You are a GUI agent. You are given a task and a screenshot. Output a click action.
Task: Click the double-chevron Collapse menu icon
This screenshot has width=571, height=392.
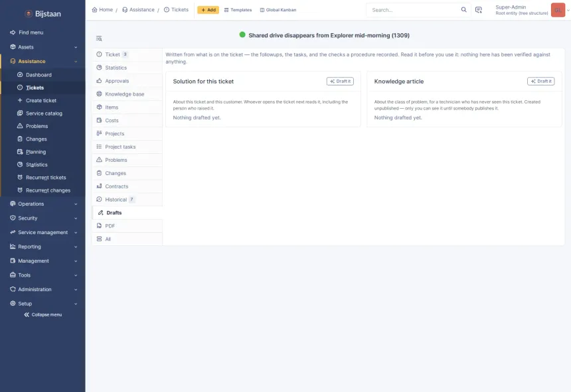pyautogui.click(x=27, y=314)
